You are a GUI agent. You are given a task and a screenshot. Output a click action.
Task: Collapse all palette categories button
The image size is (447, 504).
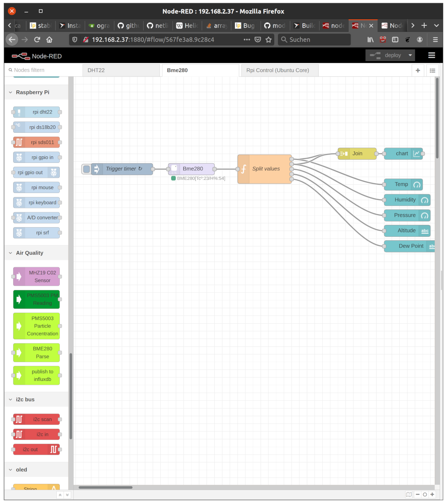[60, 495]
